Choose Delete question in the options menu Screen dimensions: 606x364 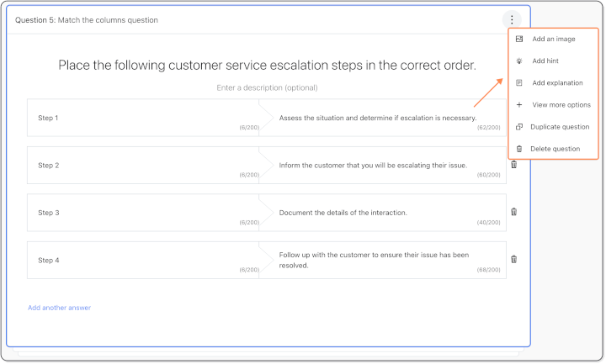click(x=555, y=149)
